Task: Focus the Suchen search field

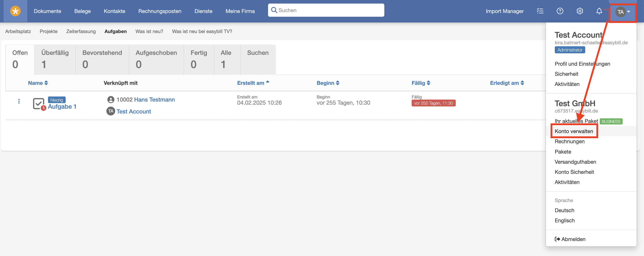Action: [326, 10]
